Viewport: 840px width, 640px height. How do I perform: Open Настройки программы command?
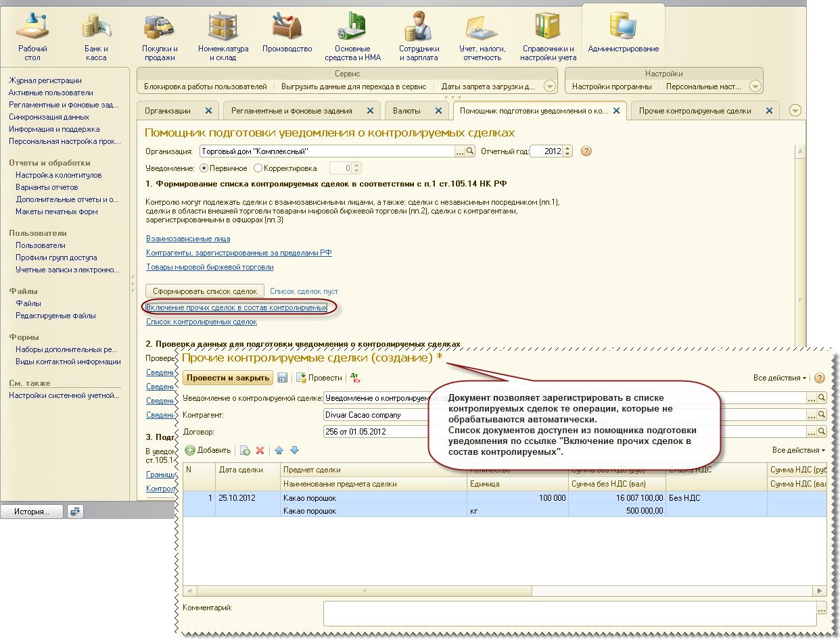611,87
